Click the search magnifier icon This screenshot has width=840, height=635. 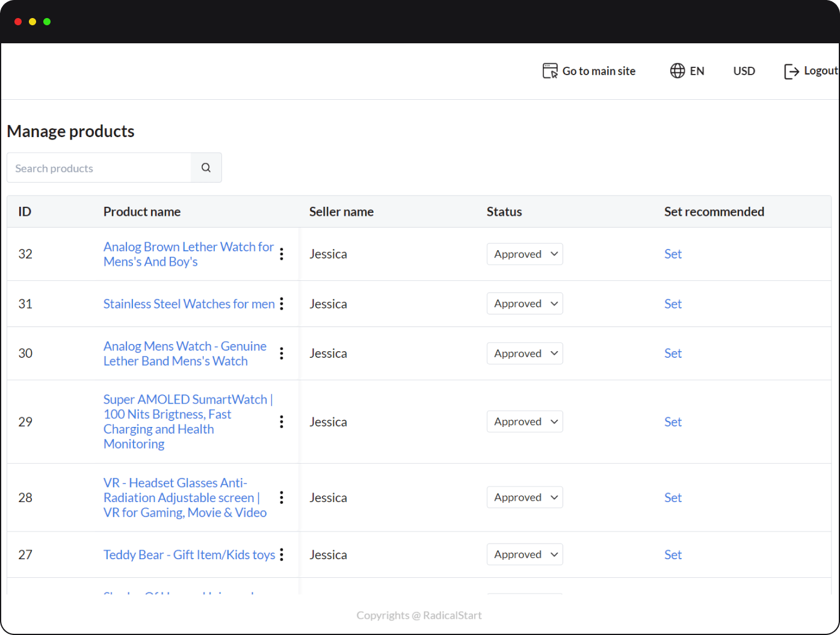pyautogui.click(x=206, y=167)
